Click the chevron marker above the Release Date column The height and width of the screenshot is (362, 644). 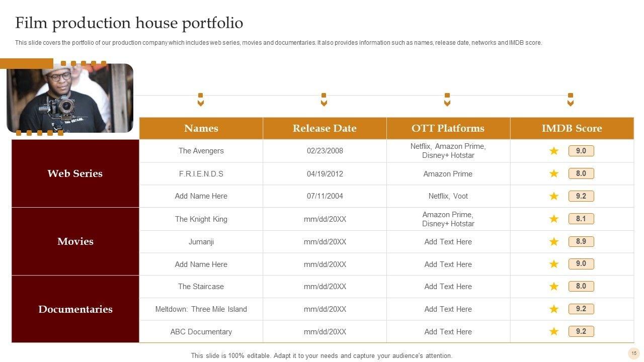click(x=324, y=100)
